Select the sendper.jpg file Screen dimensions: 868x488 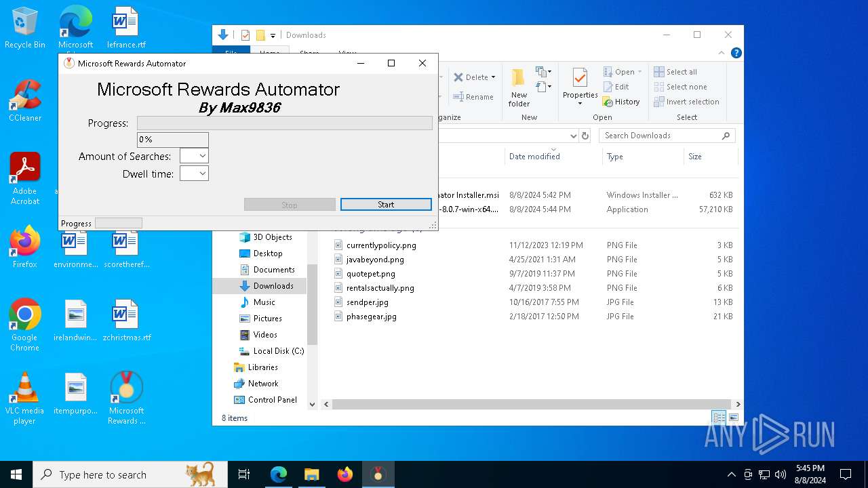(368, 302)
